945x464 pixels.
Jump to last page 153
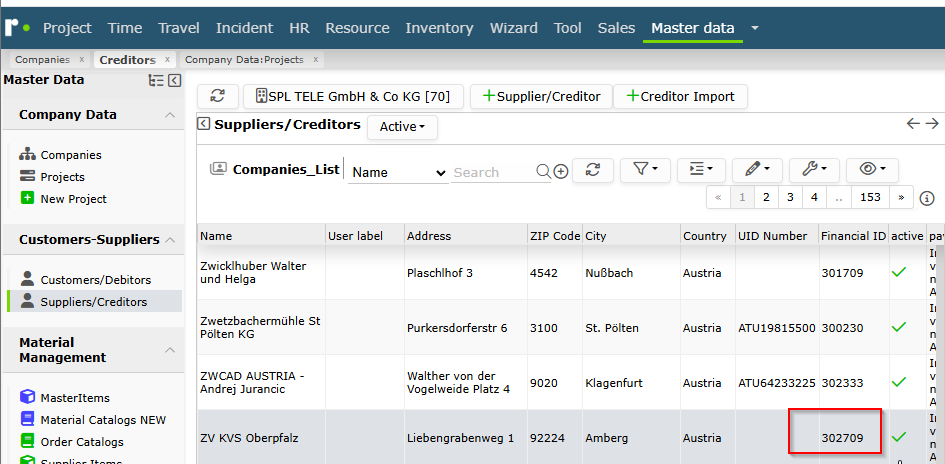click(x=870, y=197)
